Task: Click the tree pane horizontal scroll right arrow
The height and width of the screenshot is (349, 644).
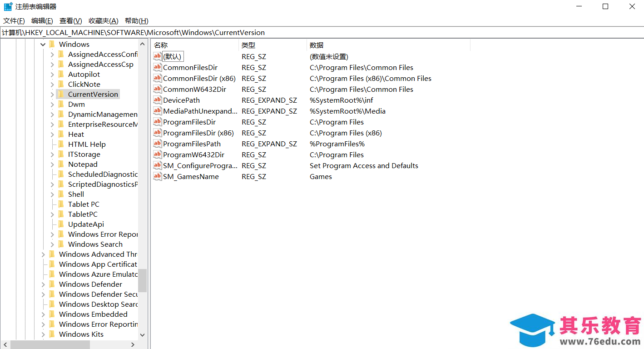Action: point(133,345)
